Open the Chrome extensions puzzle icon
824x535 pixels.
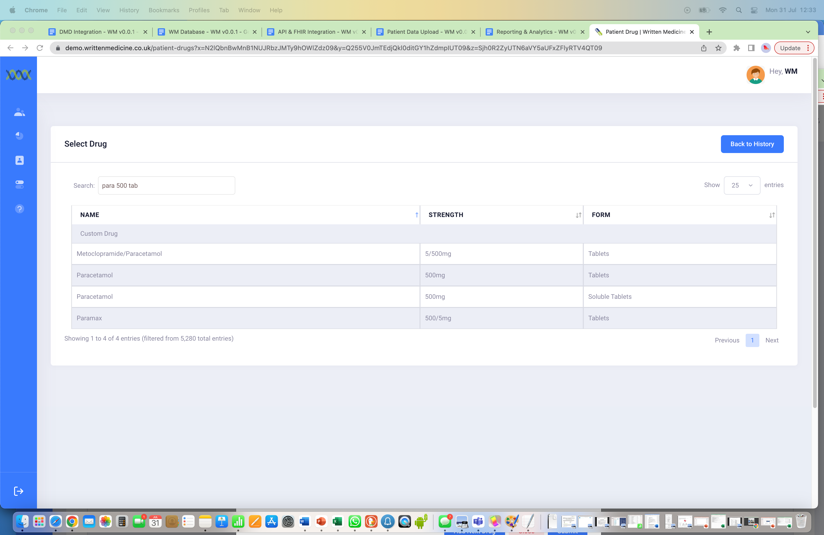tap(737, 48)
